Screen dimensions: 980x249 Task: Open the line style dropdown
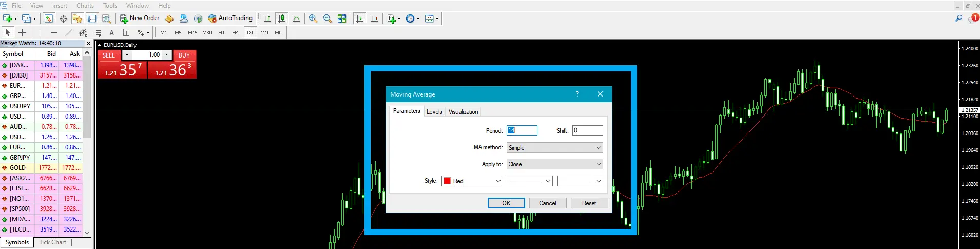[x=529, y=181]
